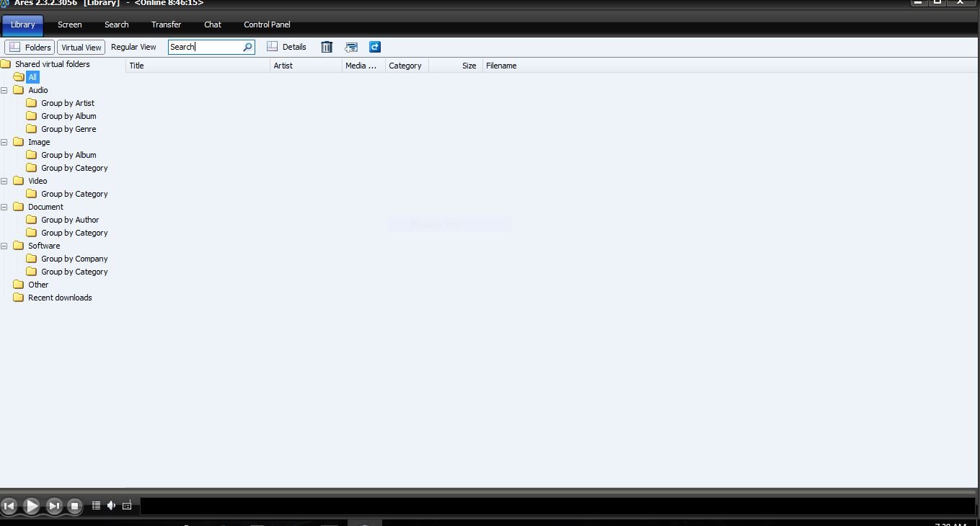The width and height of the screenshot is (980, 526).
Task: Sort by the Filename column header
Action: [x=730, y=66]
